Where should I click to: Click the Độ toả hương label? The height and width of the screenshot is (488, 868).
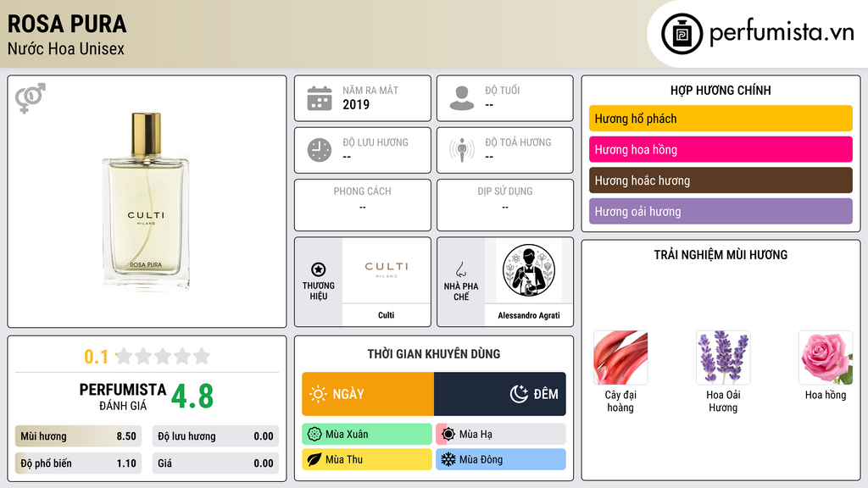[518, 142]
